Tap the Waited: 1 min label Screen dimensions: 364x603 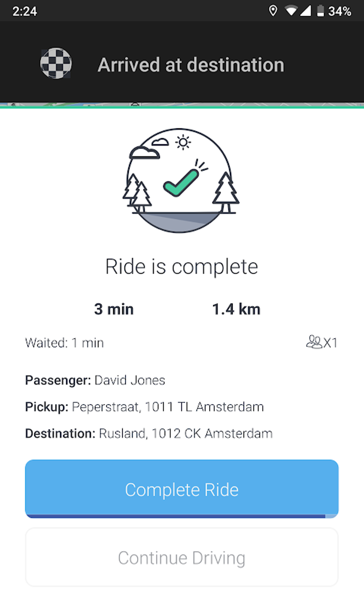click(x=65, y=343)
